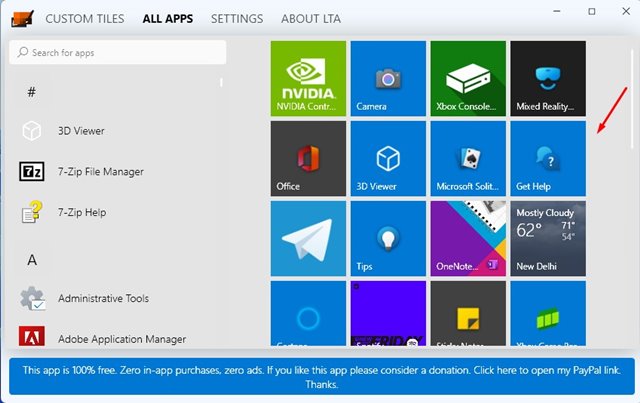Click the search magnifier icon

(23, 52)
